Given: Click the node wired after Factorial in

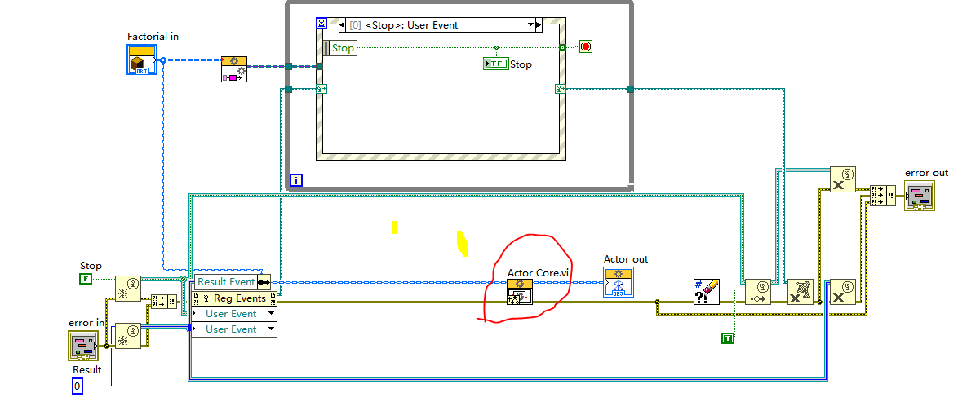Looking at the screenshot, I should coord(234,69).
